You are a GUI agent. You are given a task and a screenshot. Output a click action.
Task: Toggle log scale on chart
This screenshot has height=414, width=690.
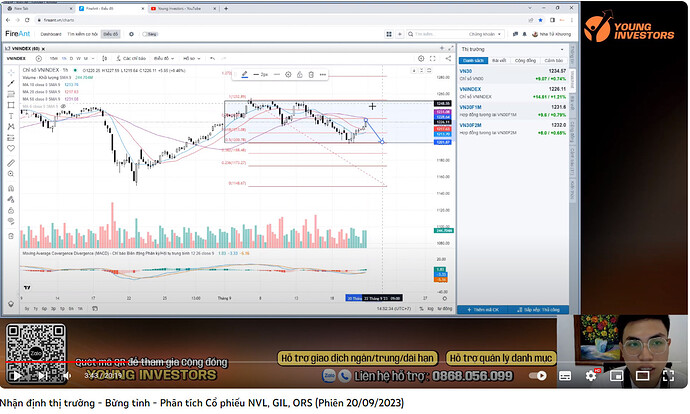tap(430, 309)
